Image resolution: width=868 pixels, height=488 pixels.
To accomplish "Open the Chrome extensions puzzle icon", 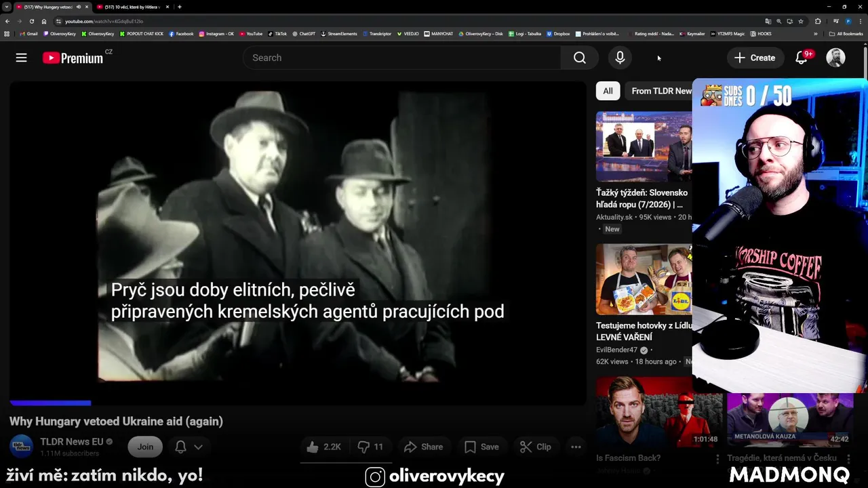I will [x=818, y=21].
